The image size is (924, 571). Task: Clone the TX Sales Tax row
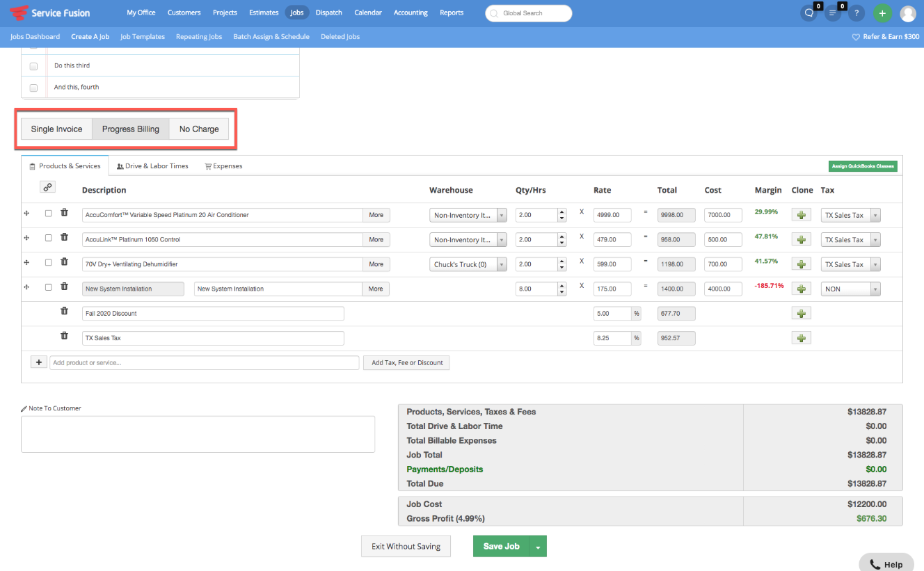[802, 338]
